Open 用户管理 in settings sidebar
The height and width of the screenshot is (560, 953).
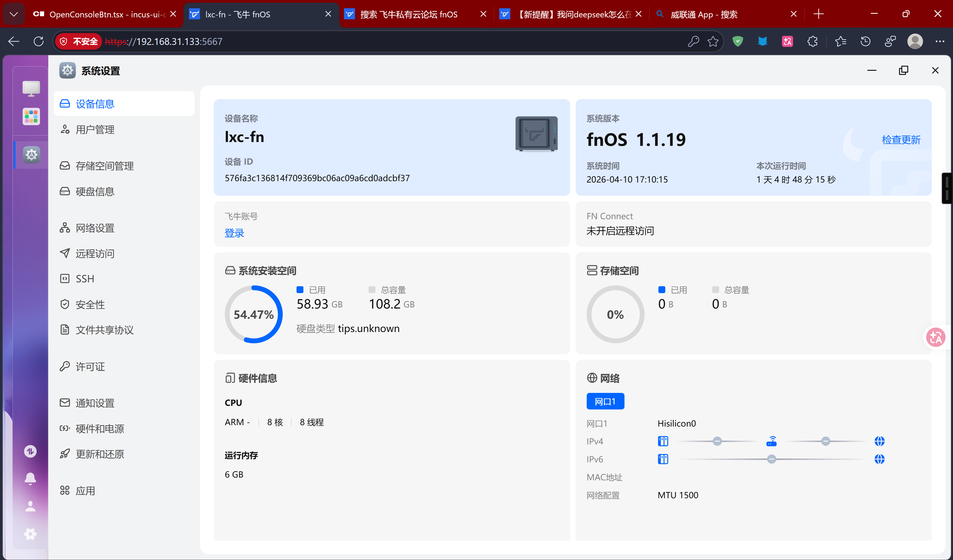pyautogui.click(x=95, y=130)
